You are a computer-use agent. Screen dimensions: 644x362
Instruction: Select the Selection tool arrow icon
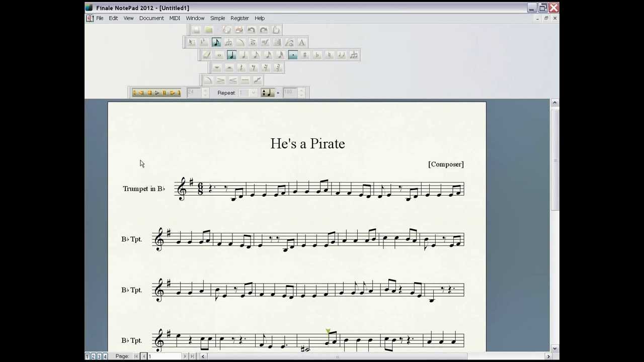click(x=191, y=42)
